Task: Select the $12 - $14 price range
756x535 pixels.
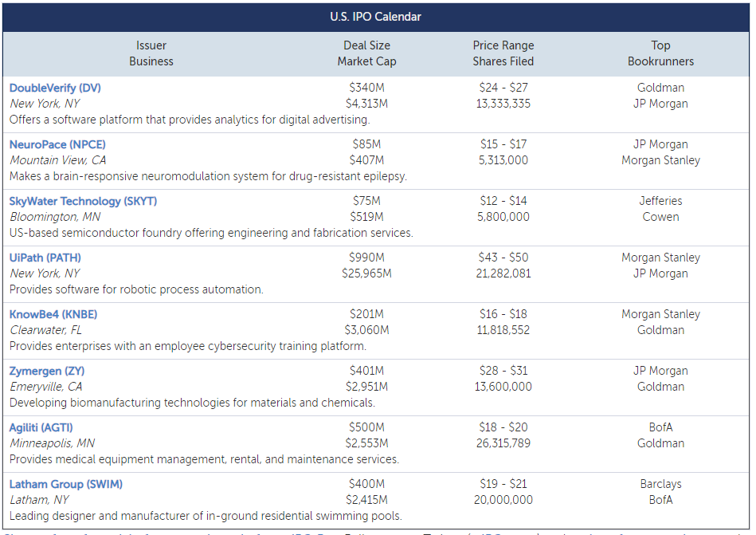Action: pos(503,201)
